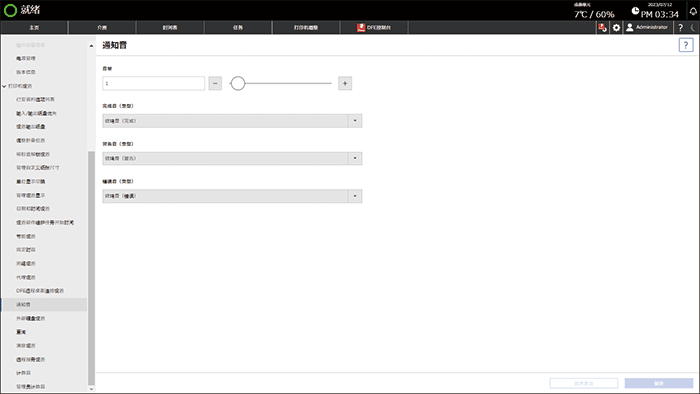Switch to the DFE控制台 tab
700x394 pixels.
pos(374,28)
